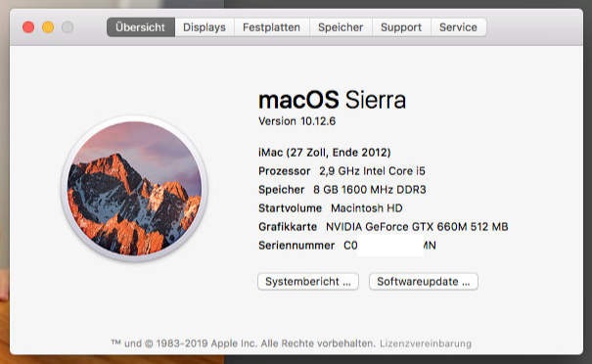Click the Systembericht button

coord(308,282)
